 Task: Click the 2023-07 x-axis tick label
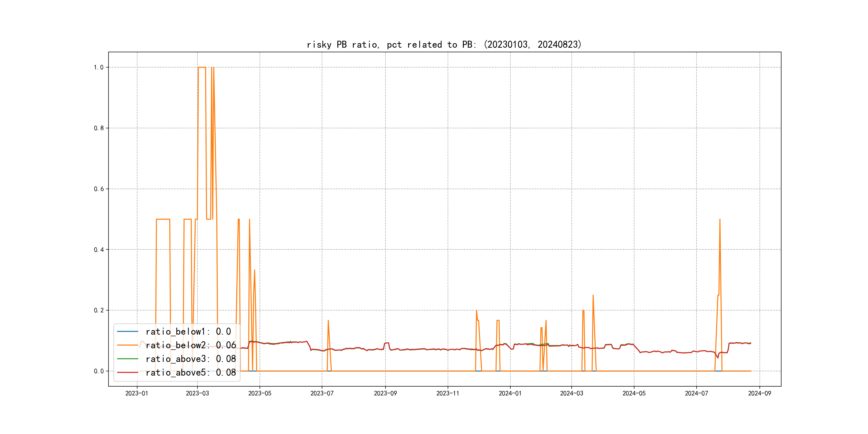click(x=322, y=393)
